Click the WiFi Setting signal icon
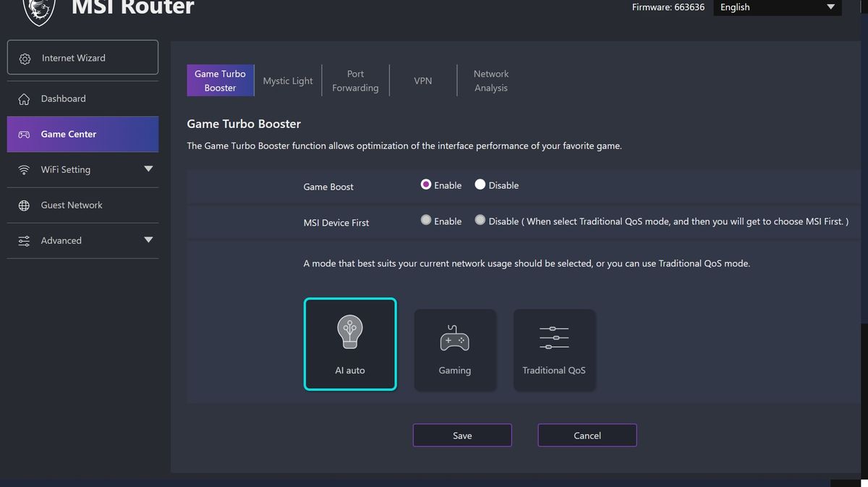 (x=24, y=170)
